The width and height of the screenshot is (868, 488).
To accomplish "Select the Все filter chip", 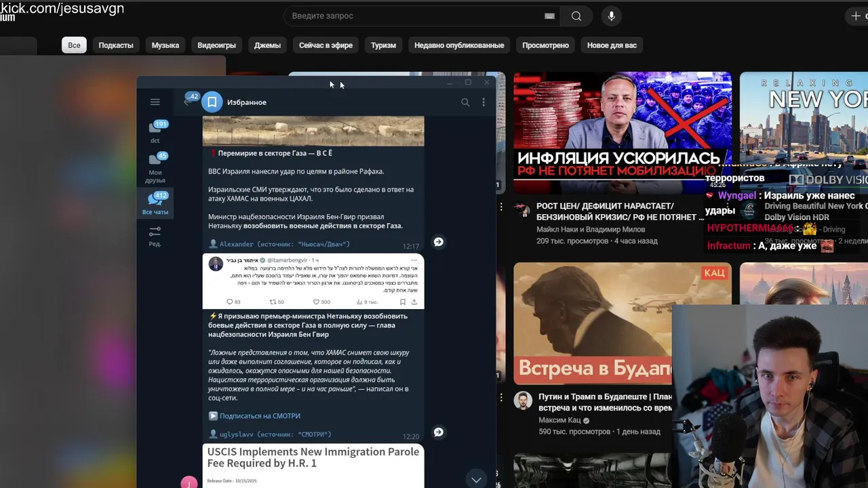I will pos(74,45).
